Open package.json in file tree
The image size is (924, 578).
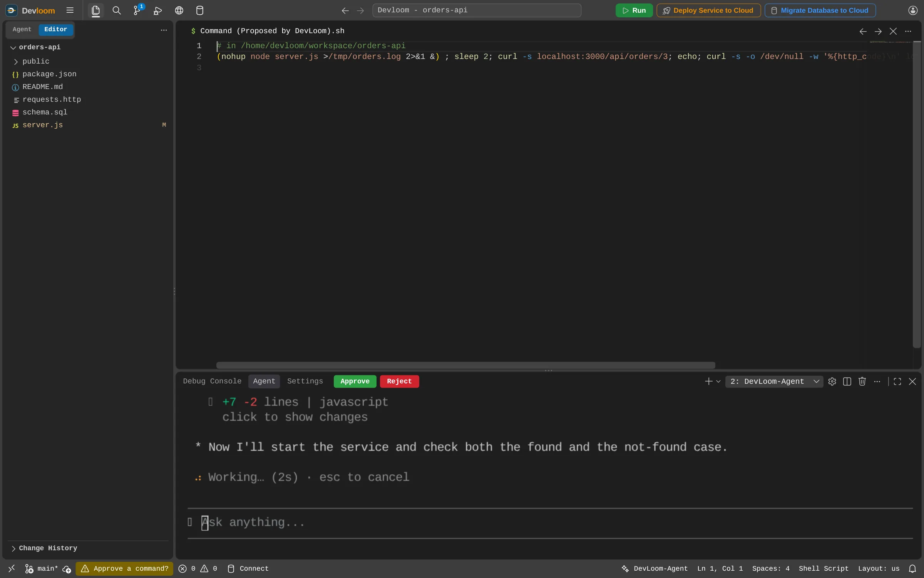click(x=88, y=74)
